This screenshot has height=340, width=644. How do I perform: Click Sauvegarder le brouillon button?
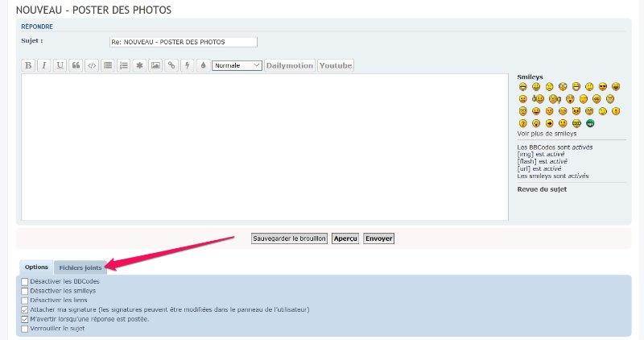289,238
